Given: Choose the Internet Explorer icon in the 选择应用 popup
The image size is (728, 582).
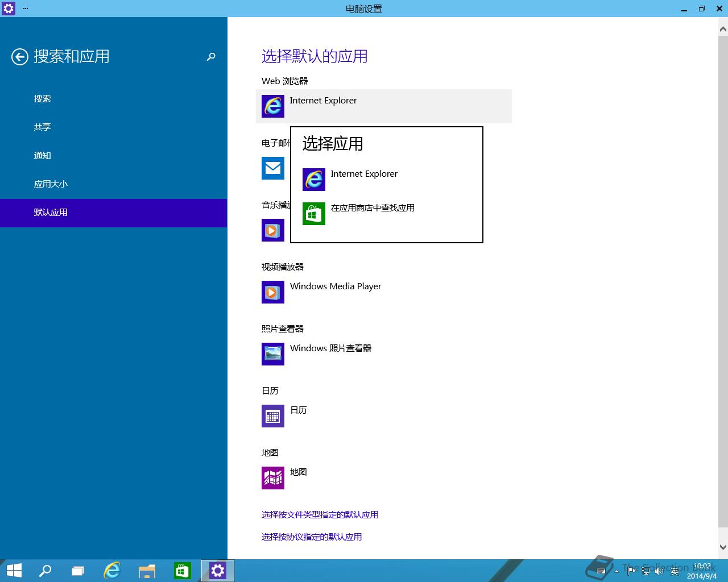Looking at the screenshot, I should (x=314, y=180).
